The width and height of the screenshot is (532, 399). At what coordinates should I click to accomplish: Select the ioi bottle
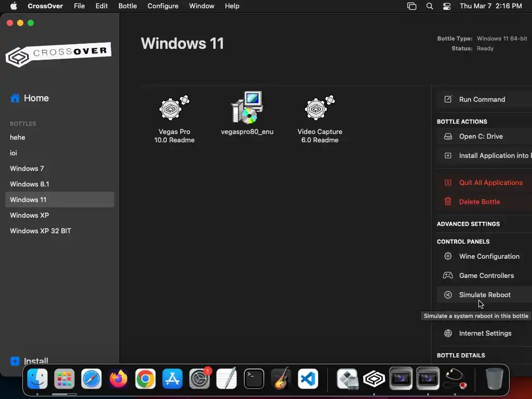tap(60, 153)
